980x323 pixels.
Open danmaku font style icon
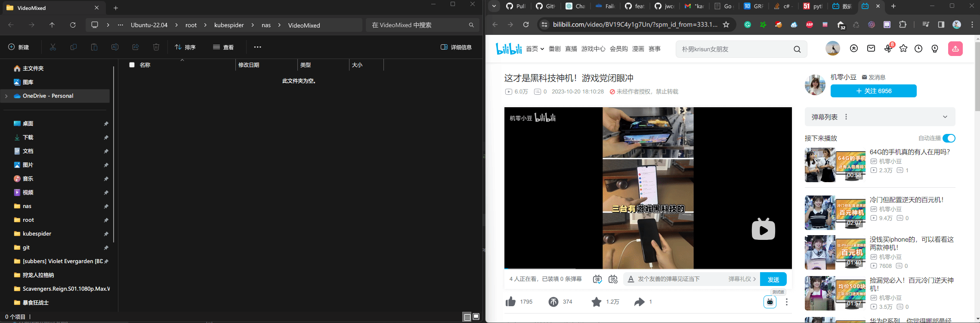coord(631,279)
